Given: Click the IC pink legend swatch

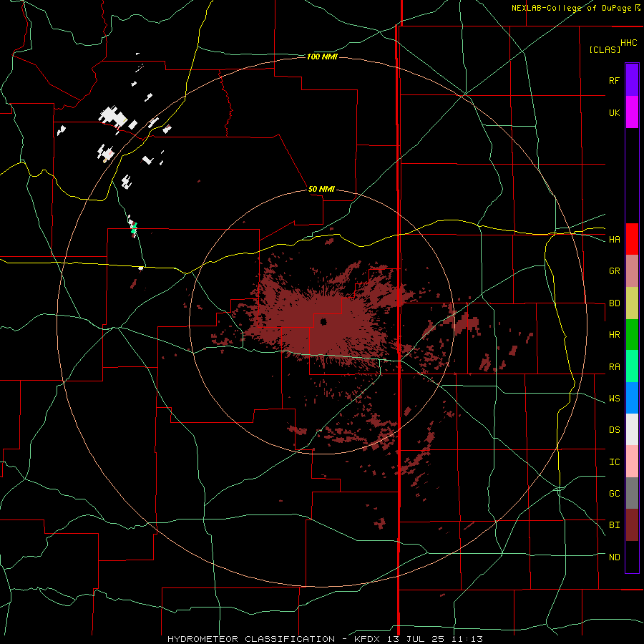Looking at the screenshot, I should (x=632, y=462).
